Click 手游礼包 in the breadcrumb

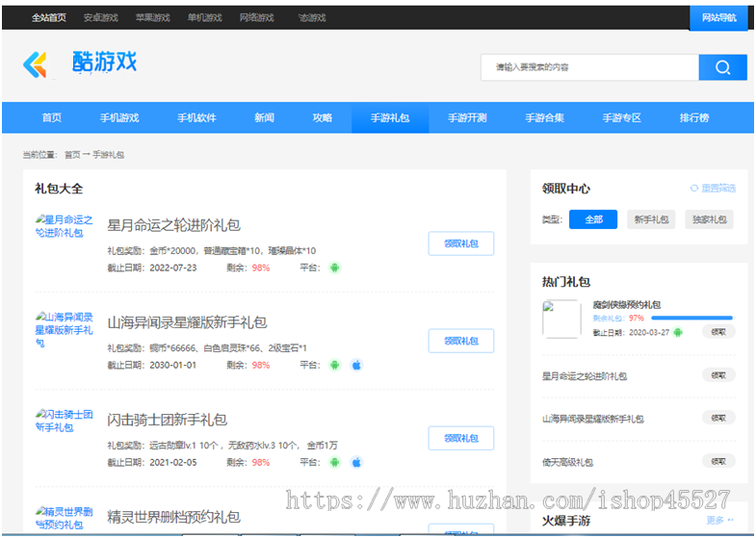pyautogui.click(x=108, y=155)
